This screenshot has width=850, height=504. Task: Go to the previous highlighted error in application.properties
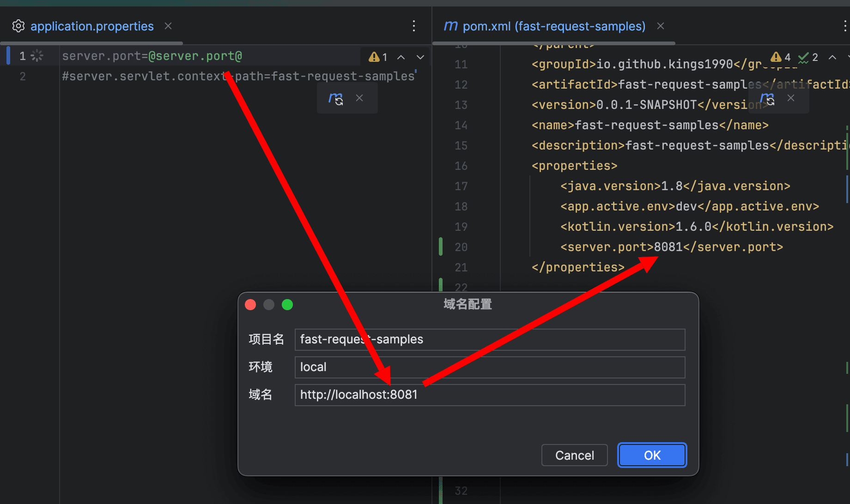click(401, 57)
